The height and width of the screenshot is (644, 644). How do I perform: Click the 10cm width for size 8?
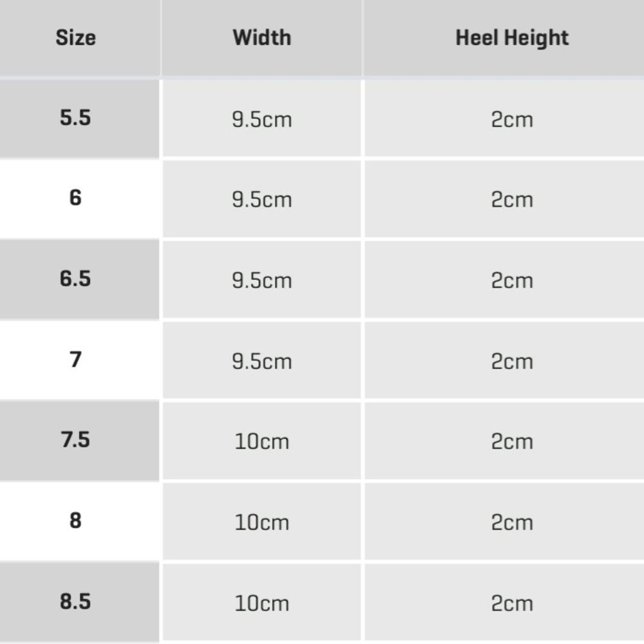(262, 523)
